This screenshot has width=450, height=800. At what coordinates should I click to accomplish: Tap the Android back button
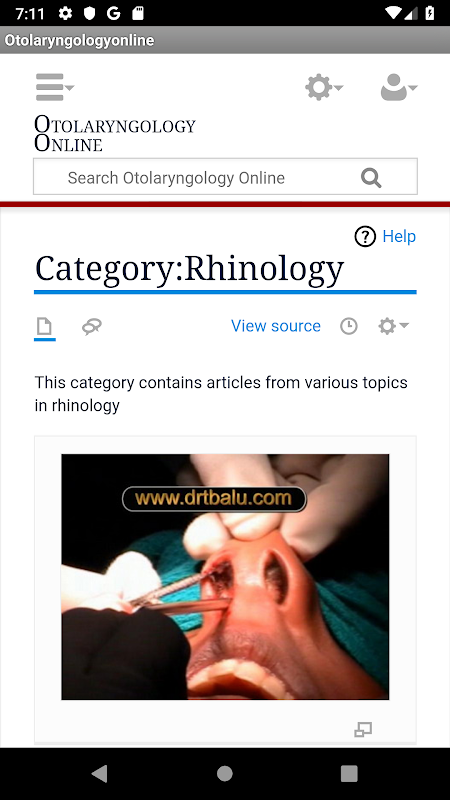click(x=99, y=773)
